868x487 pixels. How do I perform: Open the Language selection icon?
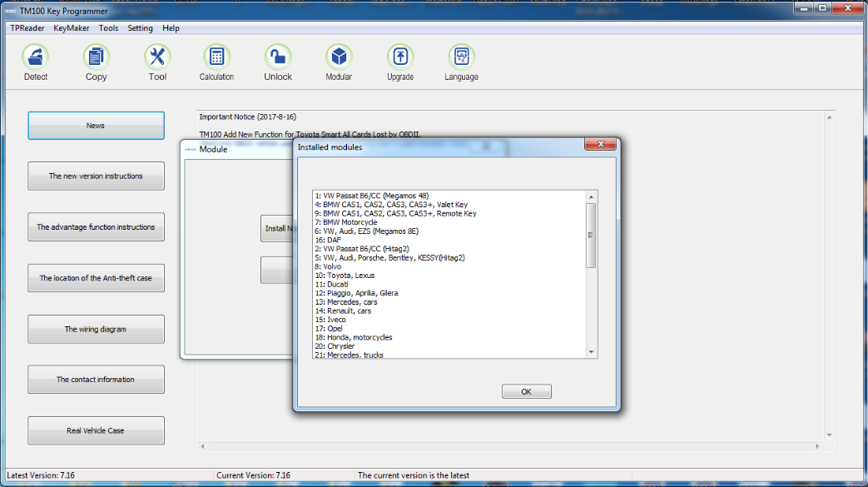461,62
